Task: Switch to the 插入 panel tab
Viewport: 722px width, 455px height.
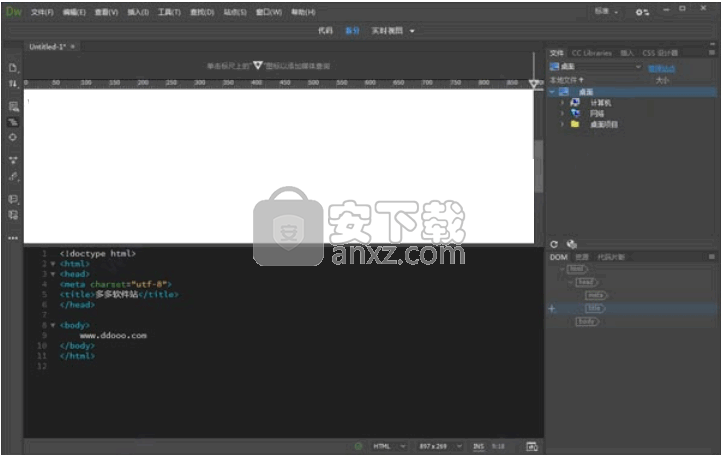Action: pos(627,53)
